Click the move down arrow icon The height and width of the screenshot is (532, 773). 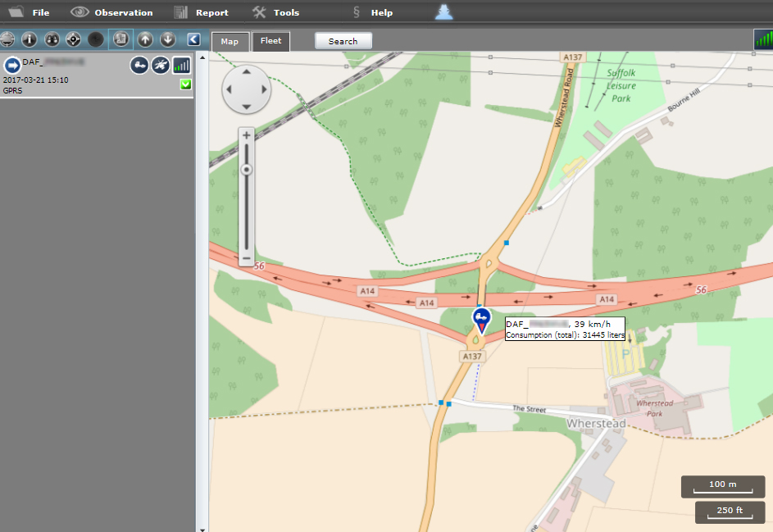[168, 39]
